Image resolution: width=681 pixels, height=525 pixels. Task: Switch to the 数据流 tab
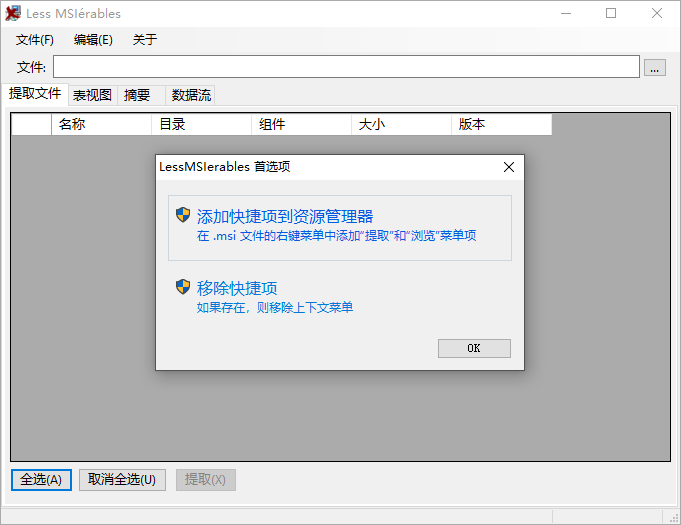191,95
